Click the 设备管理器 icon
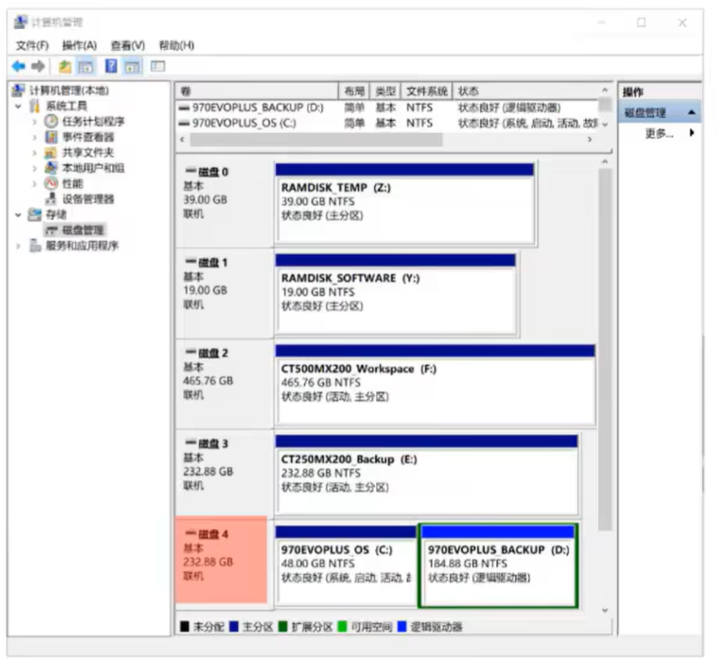Image resolution: width=716 pixels, height=669 pixels. click(51, 199)
